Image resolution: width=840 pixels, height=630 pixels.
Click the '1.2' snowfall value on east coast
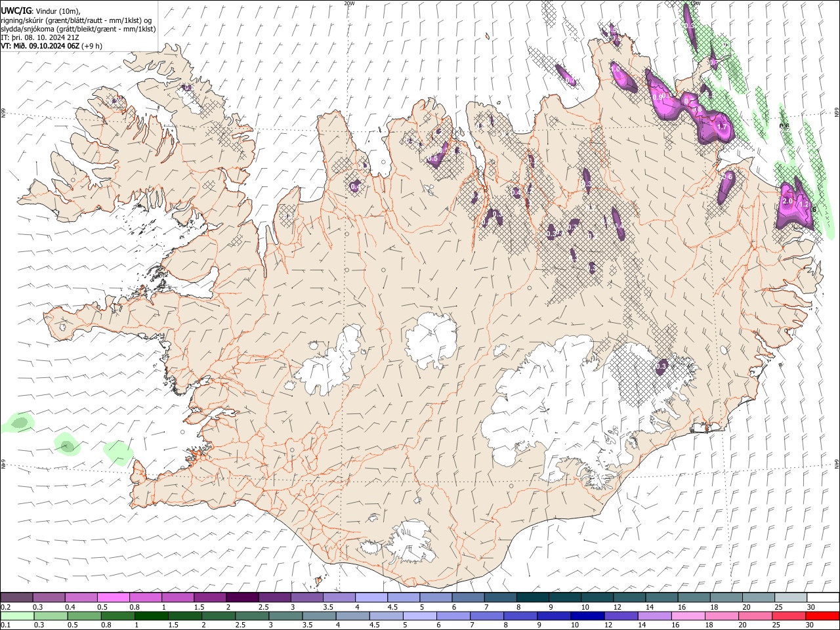(x=803, y=205)
